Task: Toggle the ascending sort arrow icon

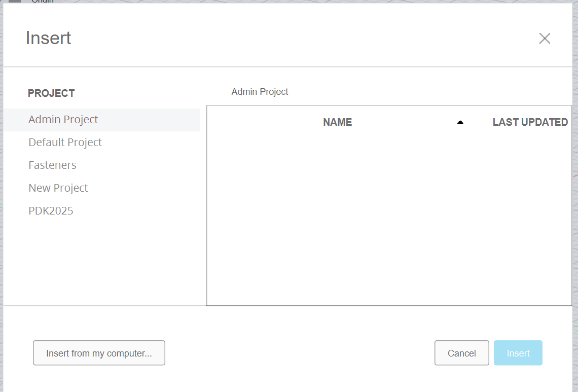Action: pyautogui.click(x=460, y=122)
